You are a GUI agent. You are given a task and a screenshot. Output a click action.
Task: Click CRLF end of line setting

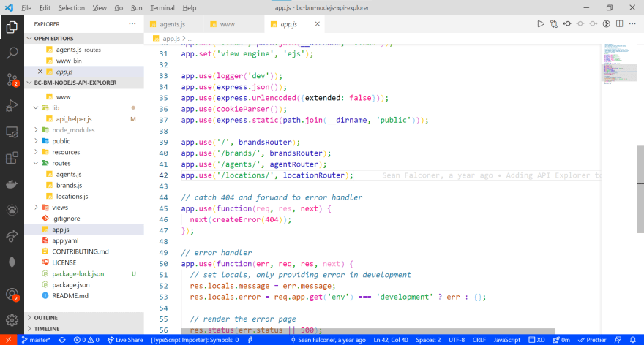click(x=479, y=340)
